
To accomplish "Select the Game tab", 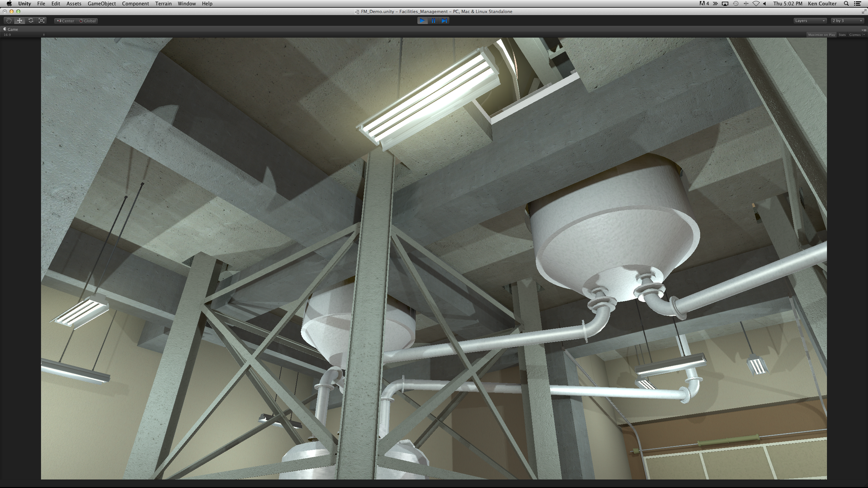I will click(11, 30).
